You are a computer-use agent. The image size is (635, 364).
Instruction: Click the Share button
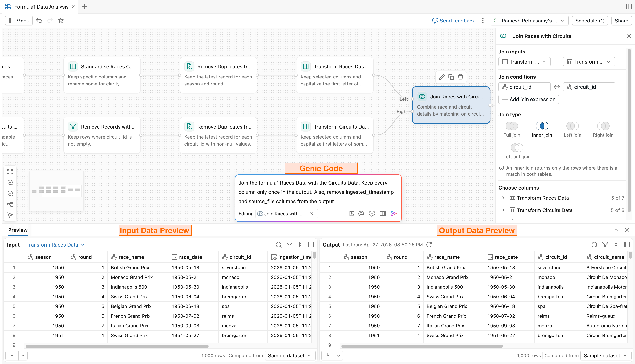point(621,21)
